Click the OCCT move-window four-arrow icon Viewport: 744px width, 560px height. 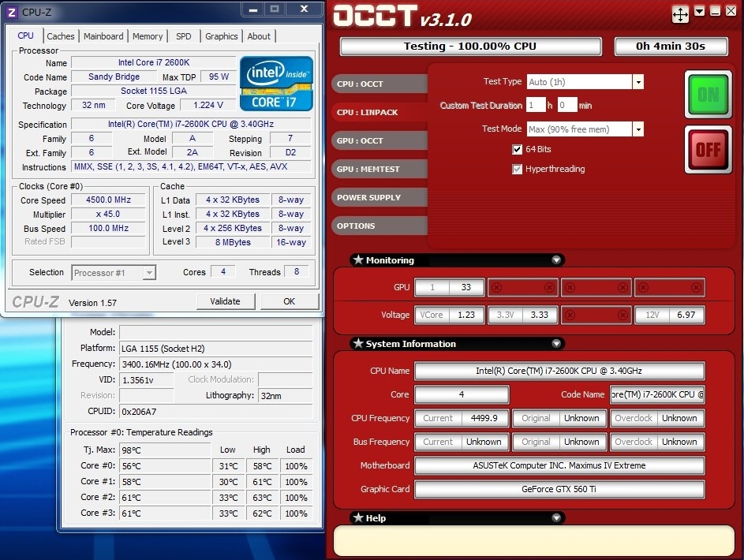click(x=680, y=14)
